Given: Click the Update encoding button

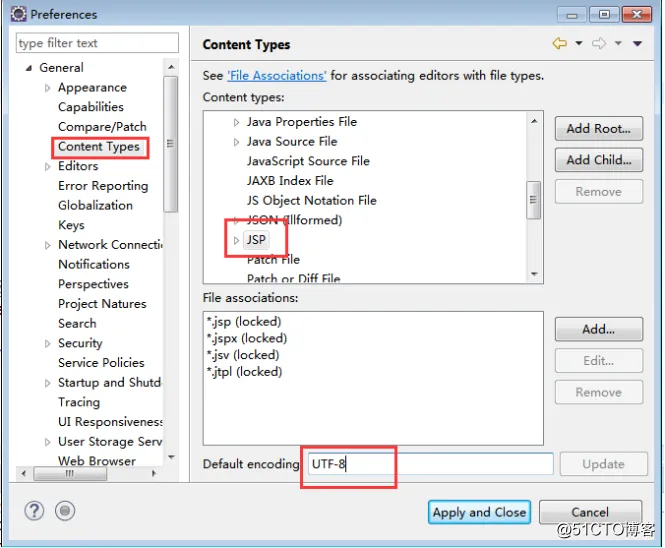Looking at the screenshot, I should pyautogui.click(x=604, y=464).
